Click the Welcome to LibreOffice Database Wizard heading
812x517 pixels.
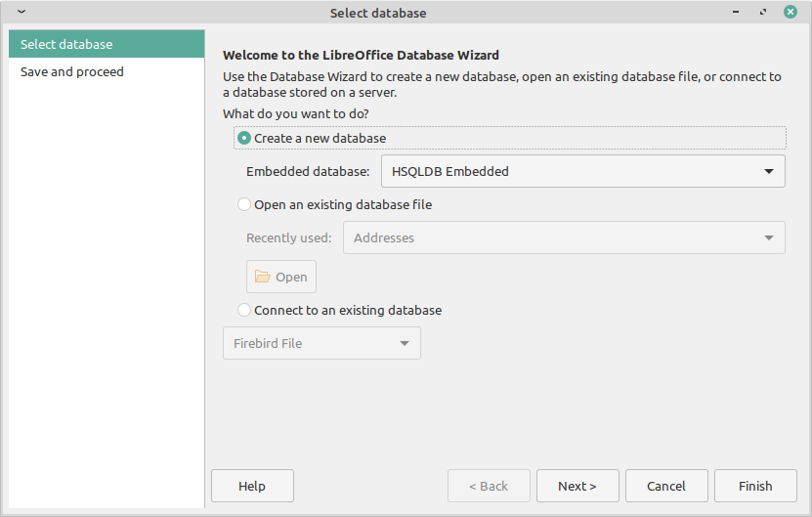(x=361, y=56)
